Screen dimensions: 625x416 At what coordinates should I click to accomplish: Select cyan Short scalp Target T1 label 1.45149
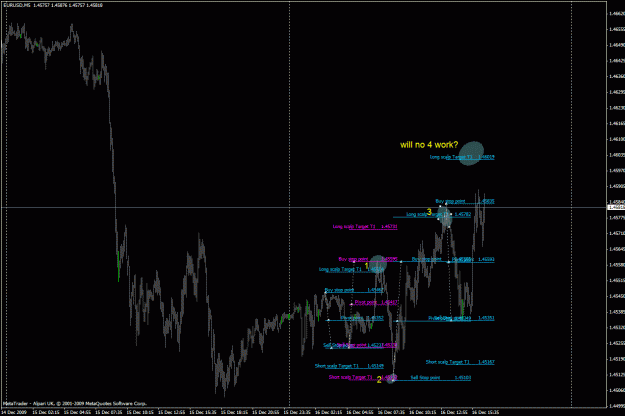coord(349,365)
